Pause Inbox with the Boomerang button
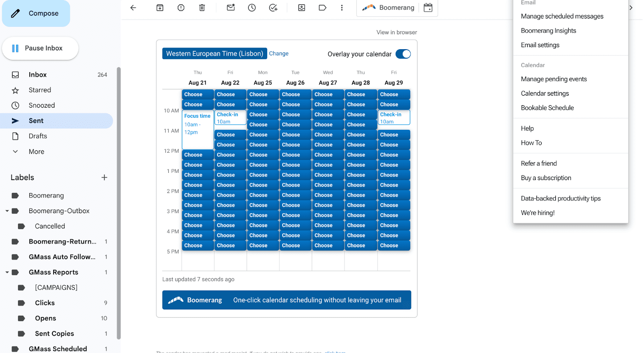 40,48
